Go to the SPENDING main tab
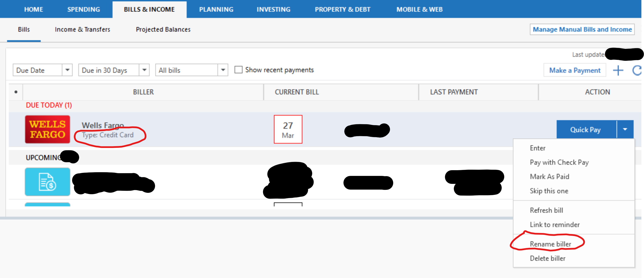The height and width of the screenshot is (278, 644). click(x=83, y=9)
